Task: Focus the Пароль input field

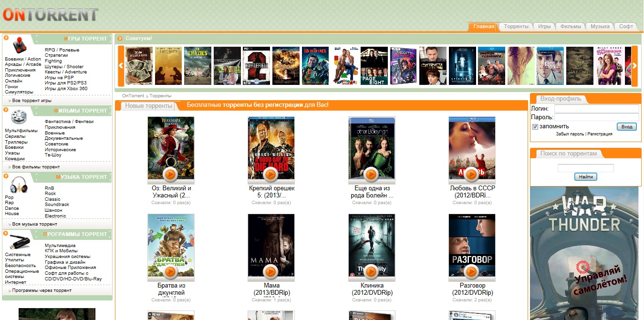Action: (x=596, y=117)
